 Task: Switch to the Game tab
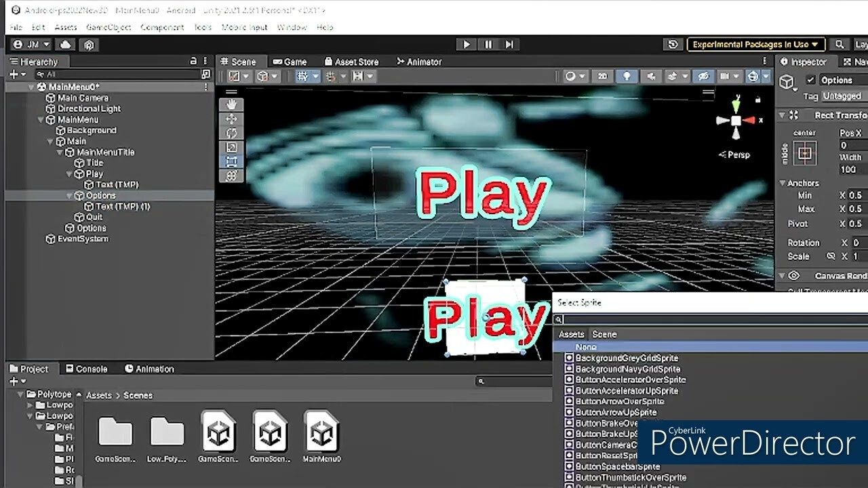290,62
